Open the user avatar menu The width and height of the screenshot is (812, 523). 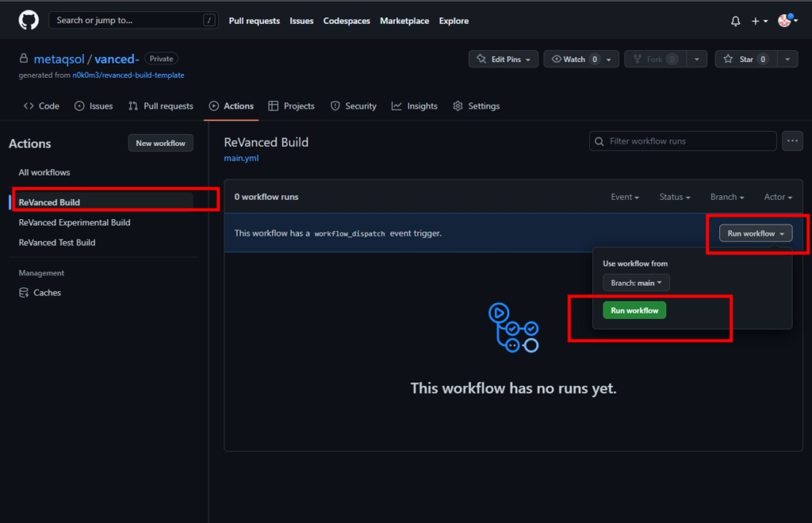pos(787,21)
